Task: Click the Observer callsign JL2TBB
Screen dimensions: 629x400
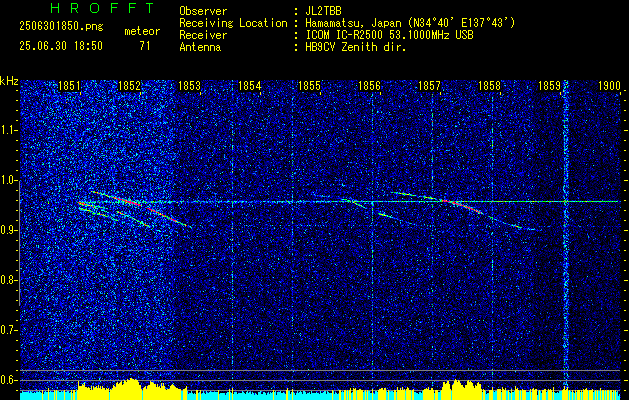Action: click(x=323, y=11)
